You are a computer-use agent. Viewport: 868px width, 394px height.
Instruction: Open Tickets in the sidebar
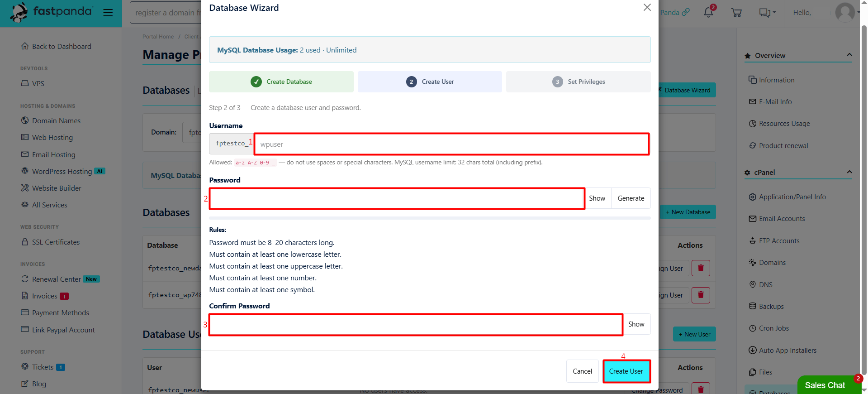tap(43, 367)
